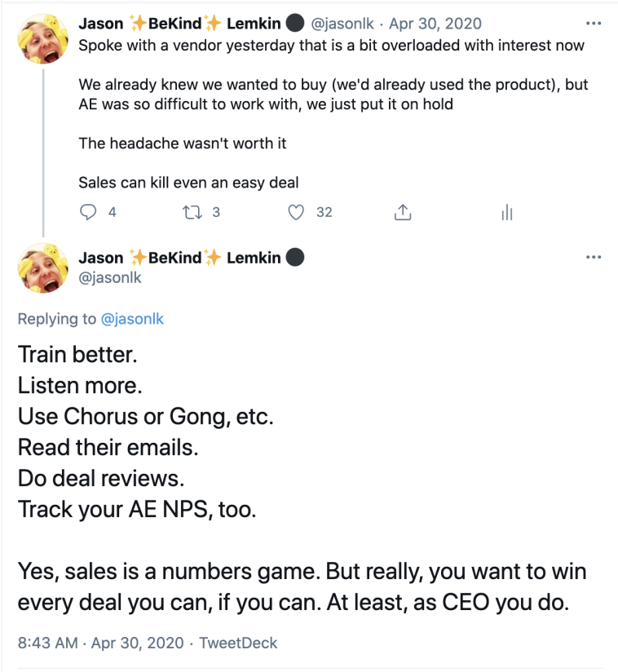Image resolution: width=618 pixels, height=672 pixels.
Task: Click the 32 likes count
Action: click(x=324, y=212)
